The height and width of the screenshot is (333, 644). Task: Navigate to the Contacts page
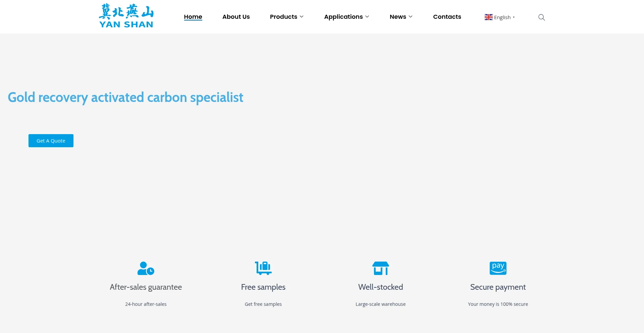click(447, 17)
